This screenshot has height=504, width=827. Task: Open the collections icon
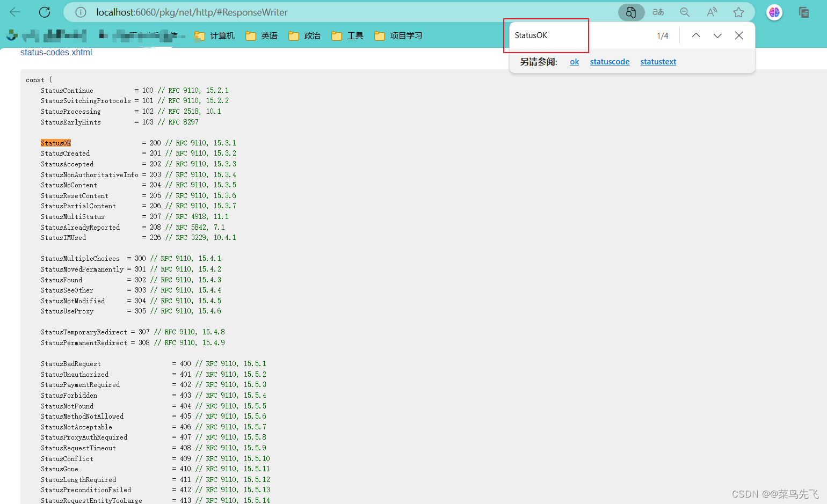point(804,12)
